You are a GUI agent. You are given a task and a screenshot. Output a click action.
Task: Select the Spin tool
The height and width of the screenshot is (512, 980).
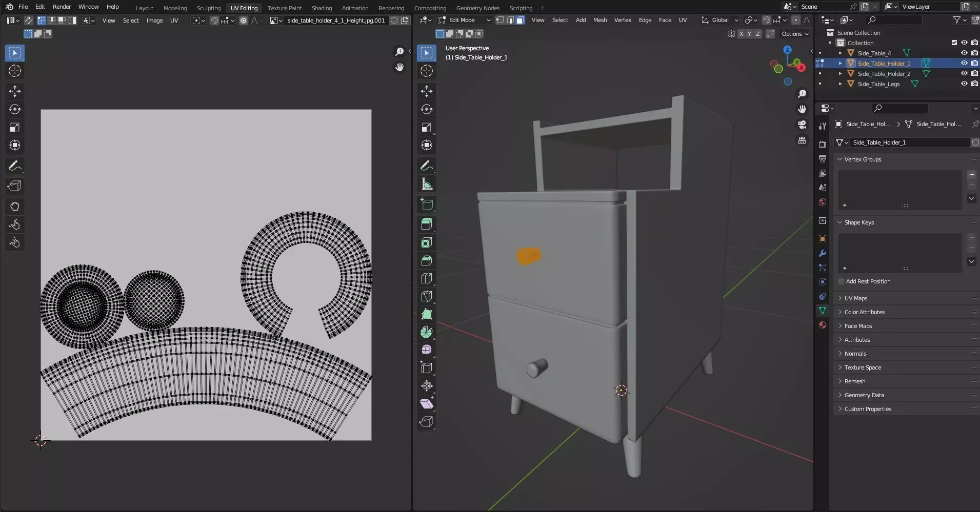coord(427,332)
